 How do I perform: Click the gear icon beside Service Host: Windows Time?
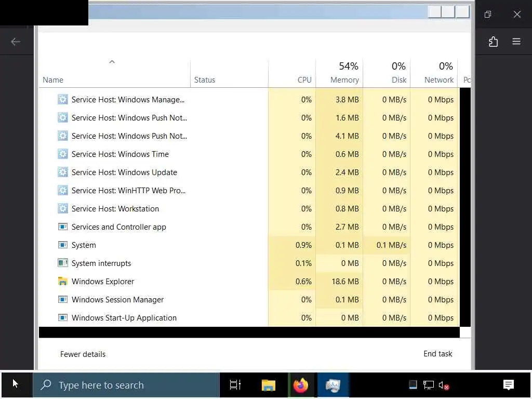coord(63,154)
